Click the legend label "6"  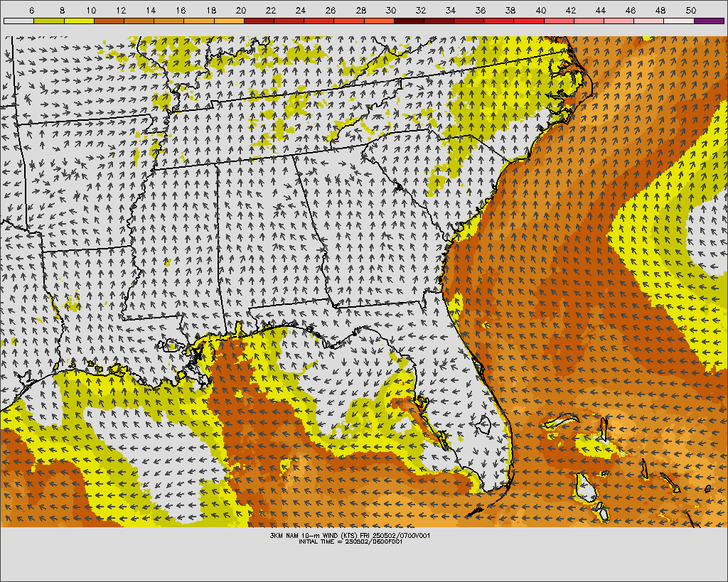(x=31, y=10)
